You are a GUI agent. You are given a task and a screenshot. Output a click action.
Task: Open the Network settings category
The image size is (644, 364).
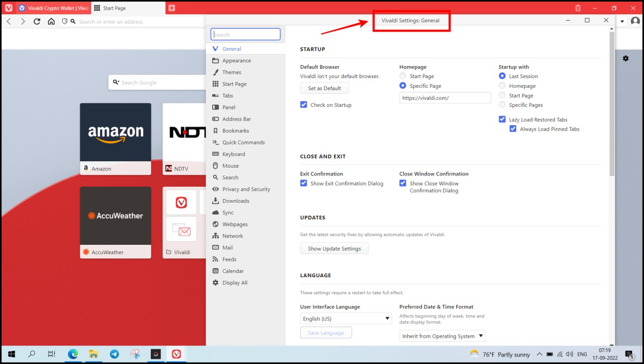245,236
